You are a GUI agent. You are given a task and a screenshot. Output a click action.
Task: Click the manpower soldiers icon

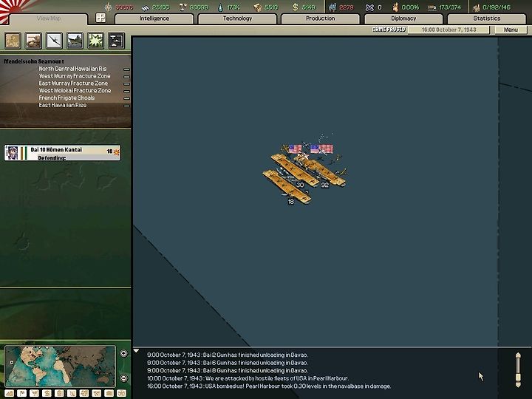tap(332, 7)
